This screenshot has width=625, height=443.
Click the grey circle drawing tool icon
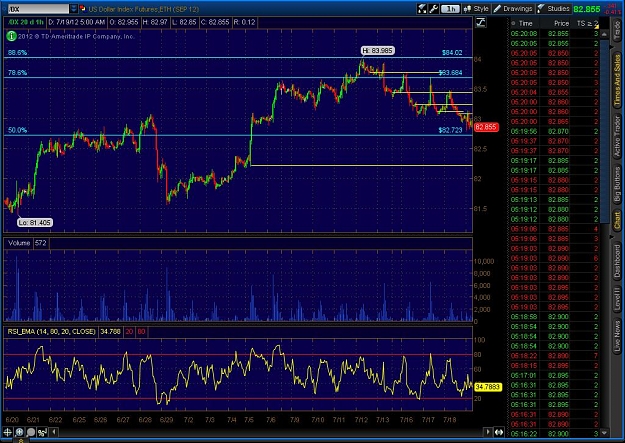31,432
